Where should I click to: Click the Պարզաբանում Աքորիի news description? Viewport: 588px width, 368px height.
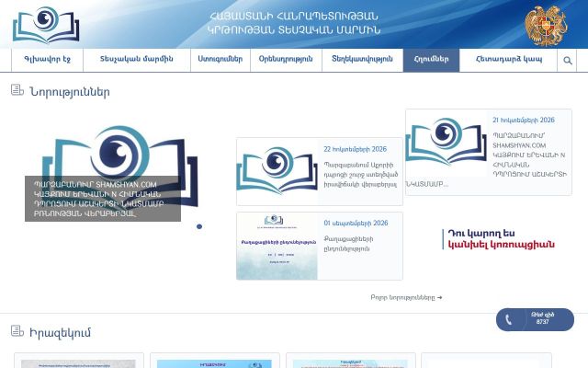coord(361,175)
